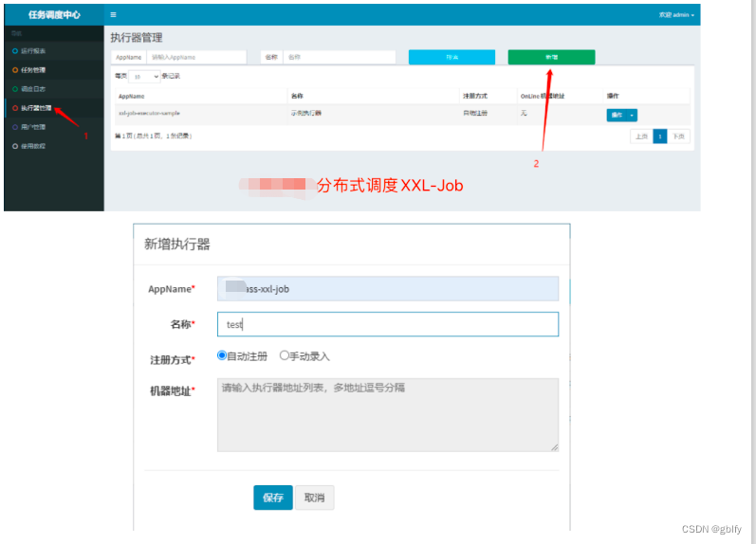Click the 机器地址 textarea
Viewport: 756px width, 544px height.
(x=388, y=415)
